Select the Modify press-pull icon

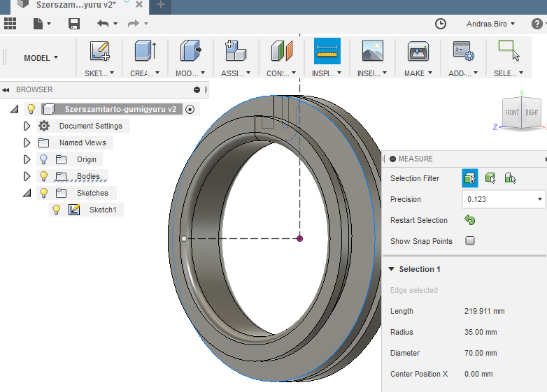click(x=190, y=52)
